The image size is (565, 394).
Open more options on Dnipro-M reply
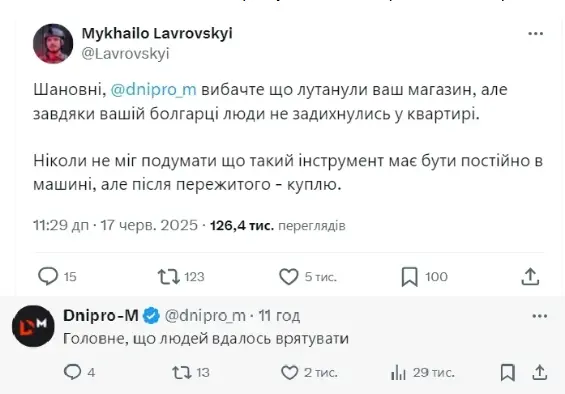pyautogui.click(x=539, y=316)
